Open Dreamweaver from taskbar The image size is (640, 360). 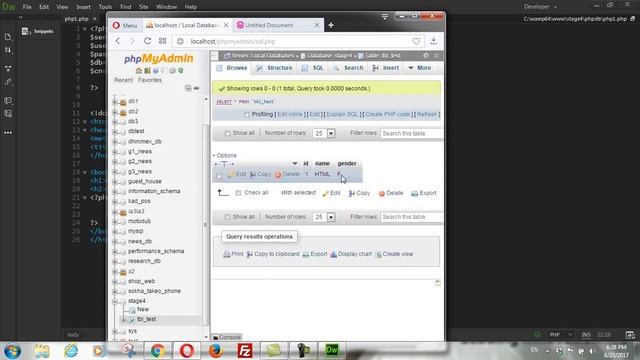click(x=332, y=350)
